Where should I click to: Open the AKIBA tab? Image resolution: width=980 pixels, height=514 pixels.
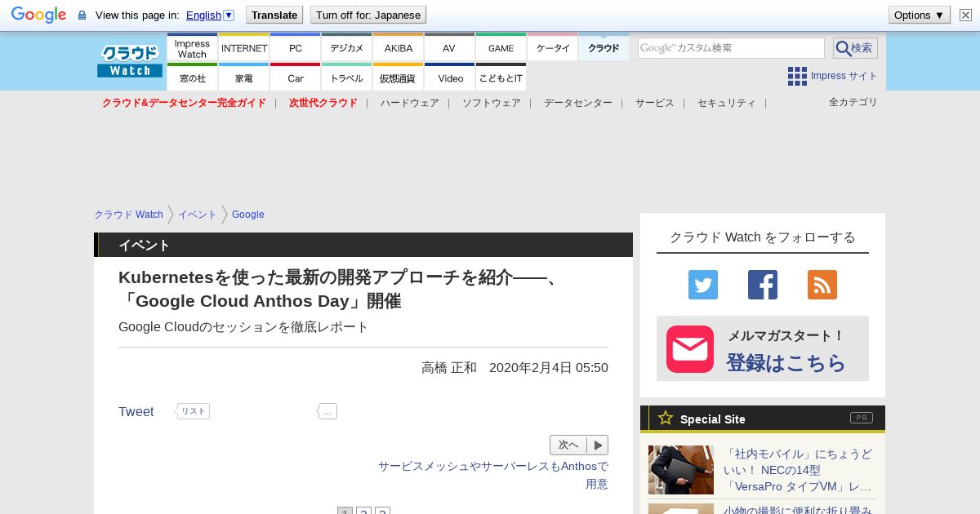coord(399,48)
